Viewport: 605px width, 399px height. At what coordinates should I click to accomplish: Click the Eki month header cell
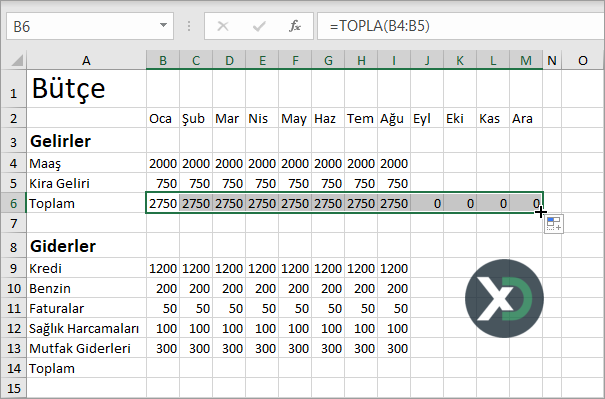click(460, 118)
